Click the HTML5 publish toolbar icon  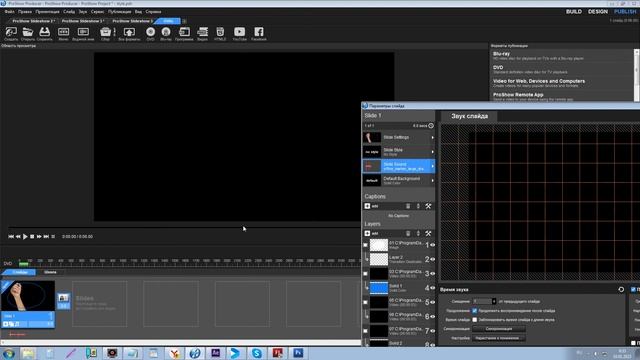(220, 32)
